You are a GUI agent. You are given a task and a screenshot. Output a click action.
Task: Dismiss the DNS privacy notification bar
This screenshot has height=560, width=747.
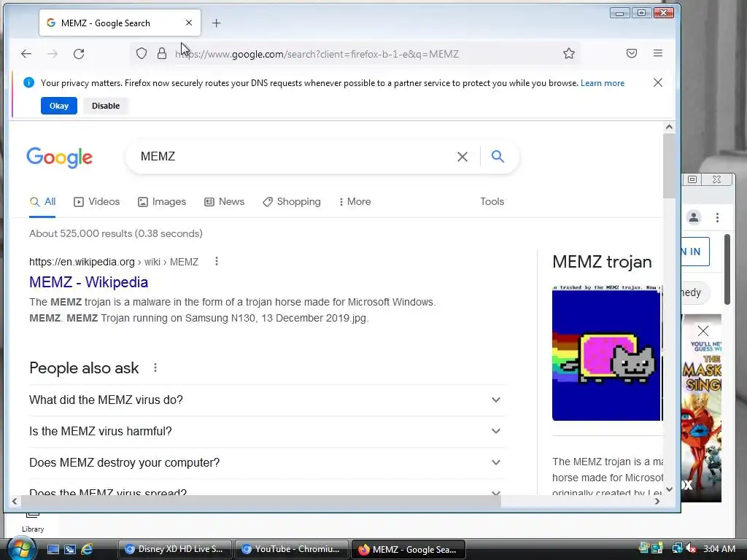tap(658, 82)
